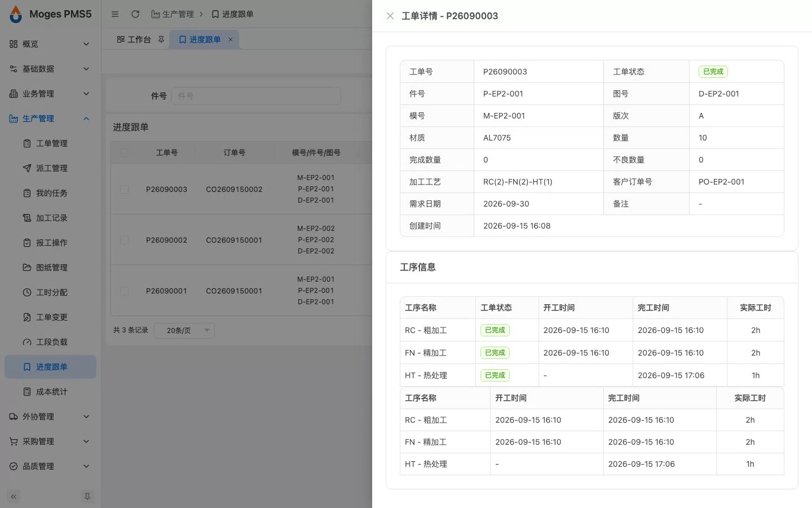Expand the 业务管理 menu

[50, 94]
